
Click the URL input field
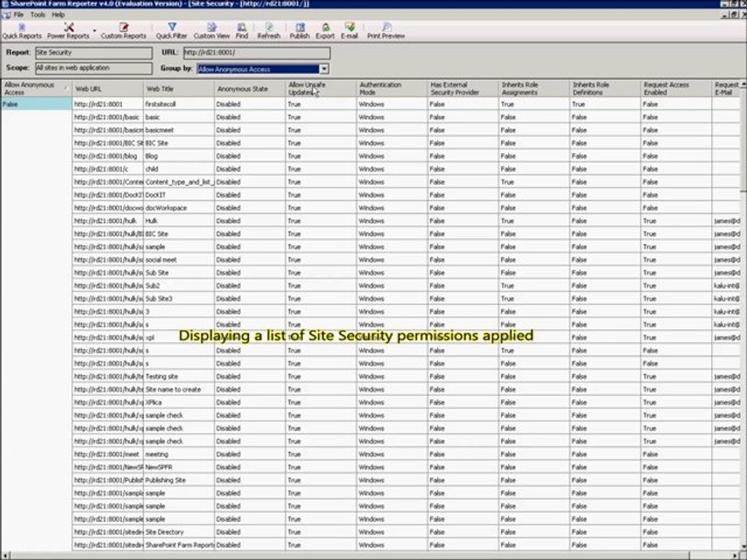point(257,52)
